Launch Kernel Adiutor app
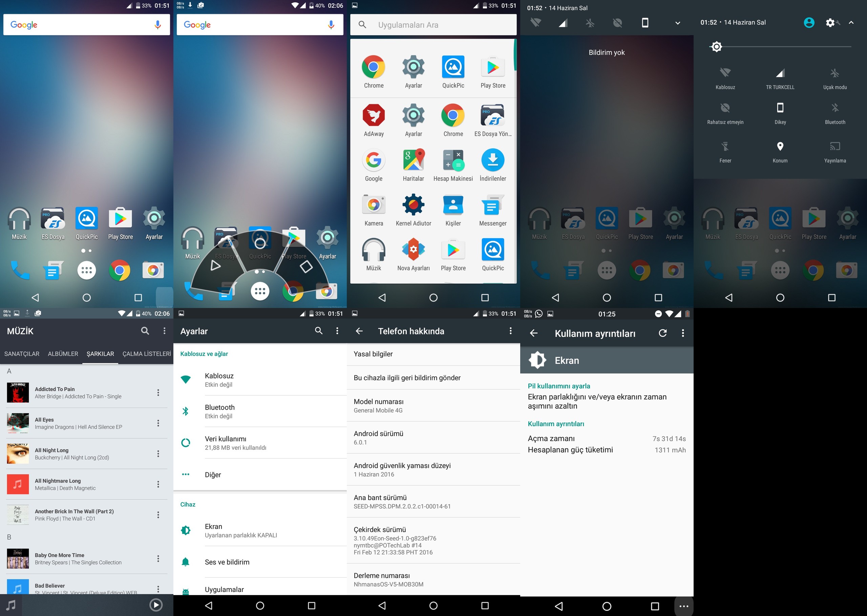 click(413, 205)
